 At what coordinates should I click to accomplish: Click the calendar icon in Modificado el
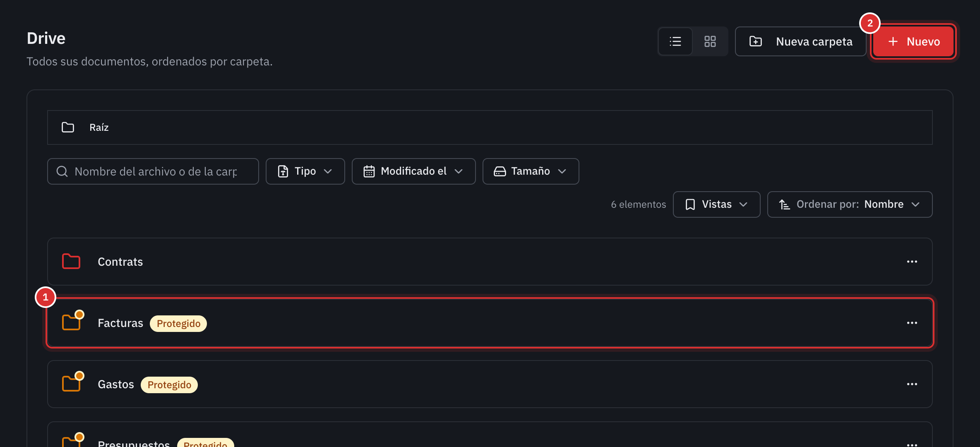coord(369,171)
